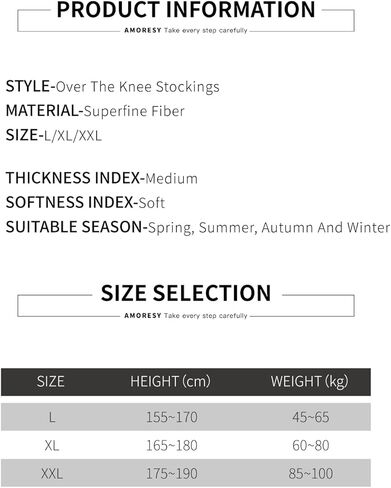Click the 165~180 height cell
391x488 pixels.
pos(172,445)
